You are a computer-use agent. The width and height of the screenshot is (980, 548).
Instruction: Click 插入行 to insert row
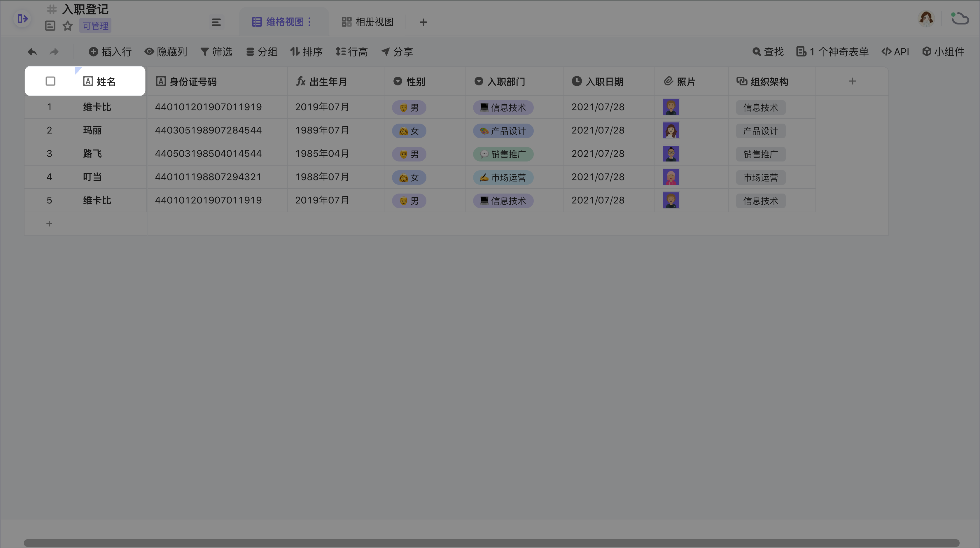click(110, 52)
